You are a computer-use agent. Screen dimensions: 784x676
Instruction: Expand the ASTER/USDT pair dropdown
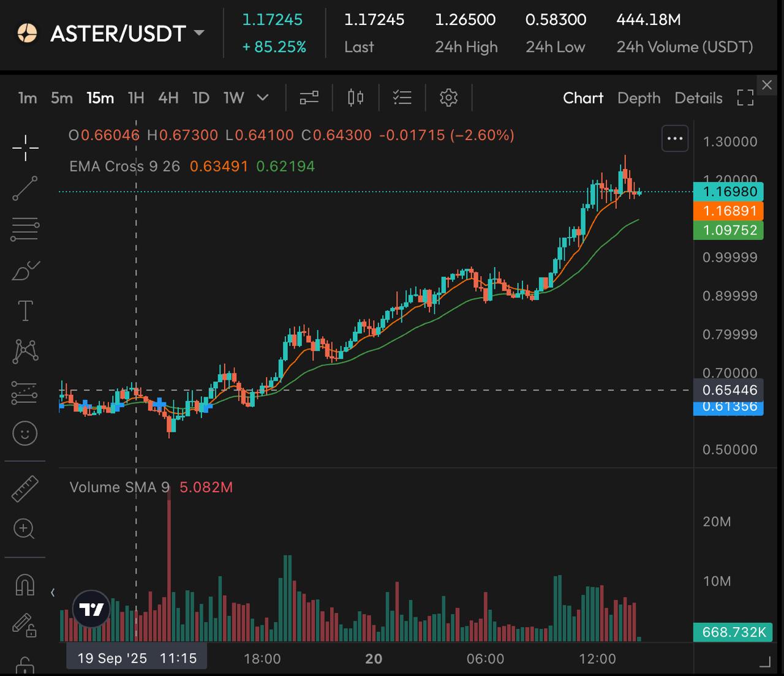click(199, 32)
